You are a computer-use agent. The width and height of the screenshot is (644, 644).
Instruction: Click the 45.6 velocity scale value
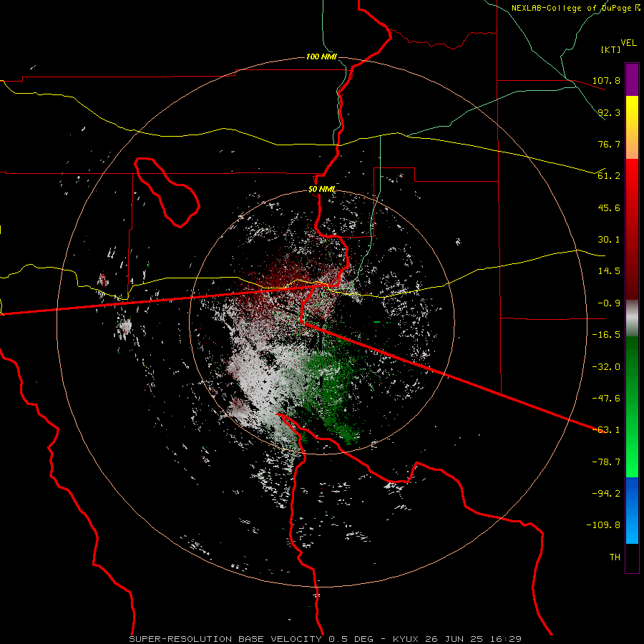click(x=609, y=208)
